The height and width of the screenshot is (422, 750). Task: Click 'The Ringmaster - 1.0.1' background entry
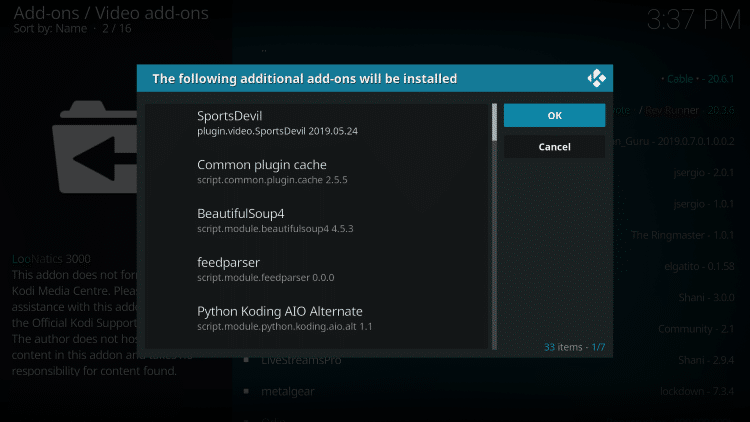click(683, 235)
